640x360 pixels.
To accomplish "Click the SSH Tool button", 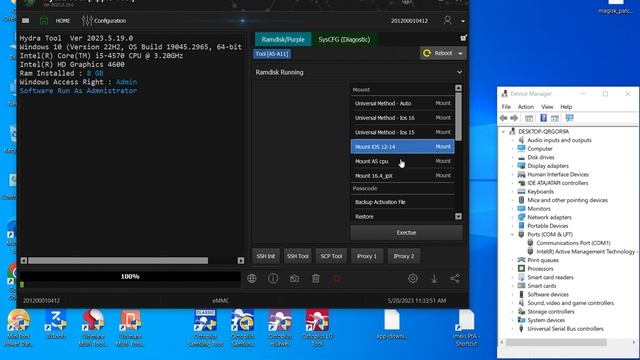I will [x=298, y=256].
